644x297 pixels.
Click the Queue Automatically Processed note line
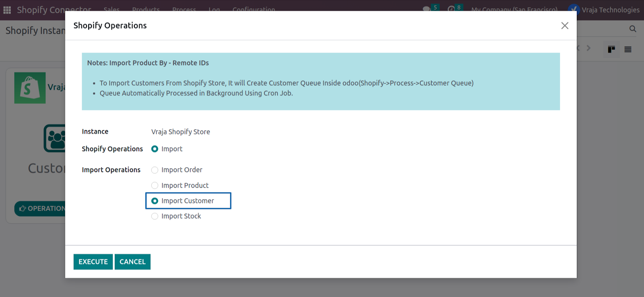[x=196, y=93]
